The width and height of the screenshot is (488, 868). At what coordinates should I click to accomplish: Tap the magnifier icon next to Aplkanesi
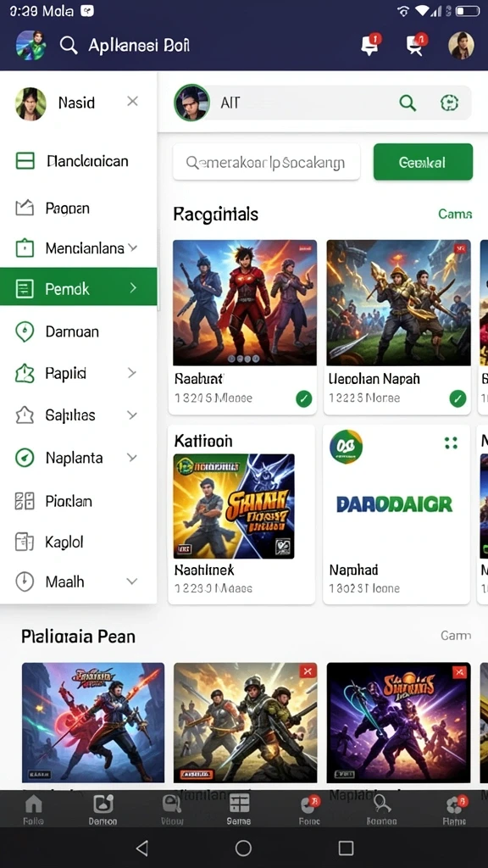click(x=69, y=46)
